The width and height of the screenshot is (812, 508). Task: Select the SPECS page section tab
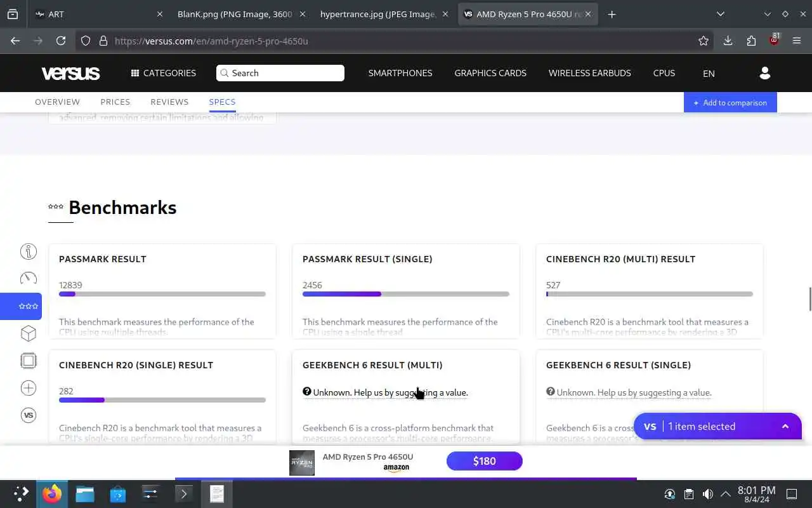[222, 102]
